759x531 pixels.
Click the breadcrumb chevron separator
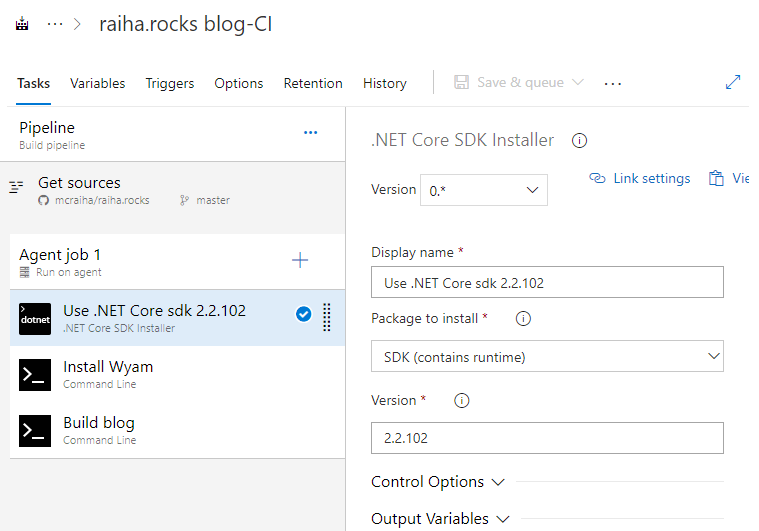pos(77,24)
